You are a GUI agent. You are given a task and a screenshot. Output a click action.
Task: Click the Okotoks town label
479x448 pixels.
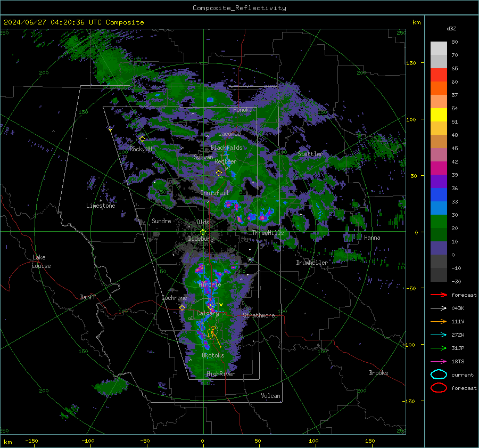(213, 355)
